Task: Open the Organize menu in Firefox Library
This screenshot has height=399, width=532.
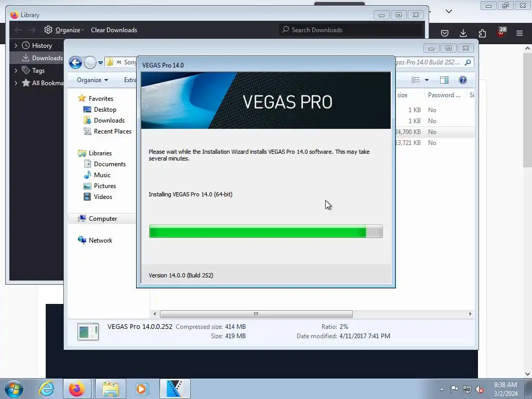Action: click(x=64, y=30)
